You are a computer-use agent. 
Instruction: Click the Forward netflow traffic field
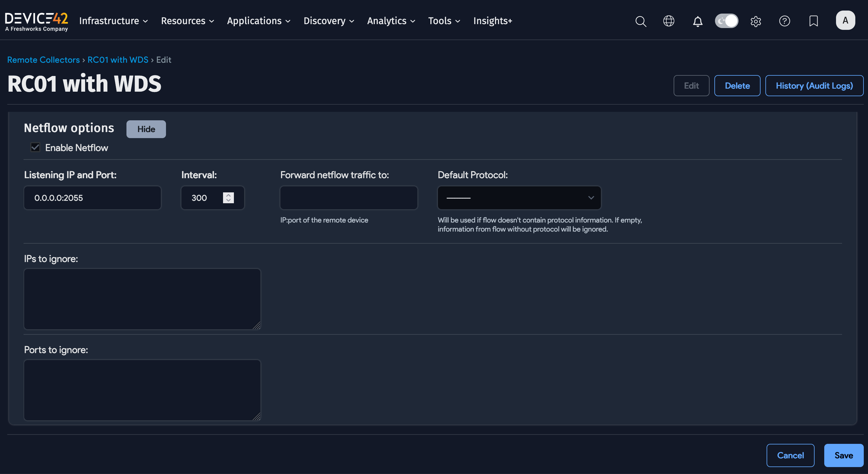click(x=348, y=197)
